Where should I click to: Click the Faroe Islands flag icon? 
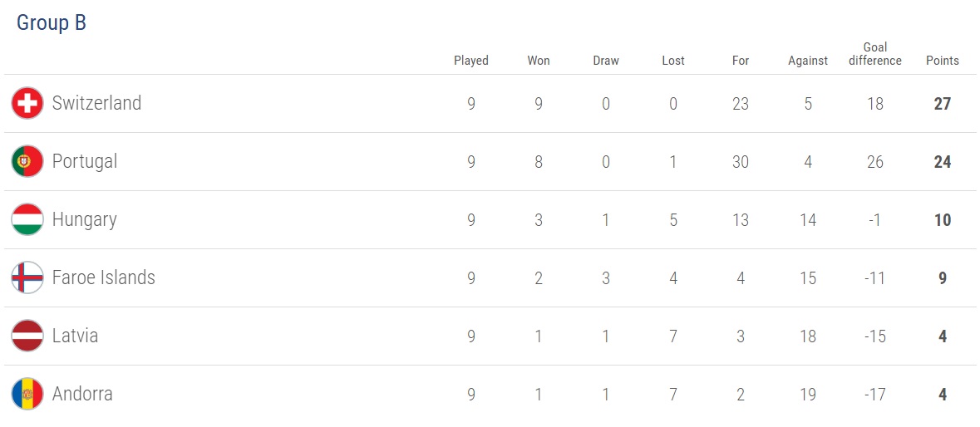point(27,277)
